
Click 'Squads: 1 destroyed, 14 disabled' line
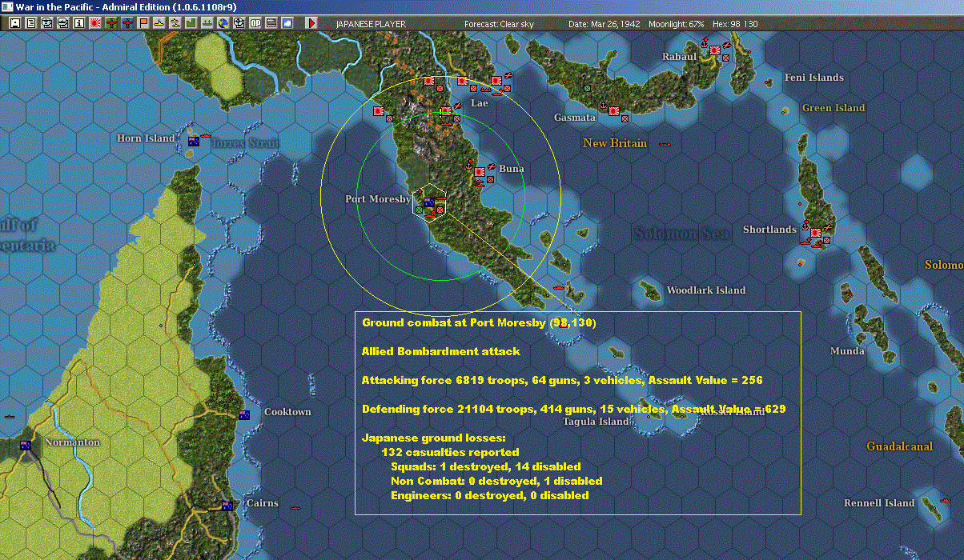486,466
